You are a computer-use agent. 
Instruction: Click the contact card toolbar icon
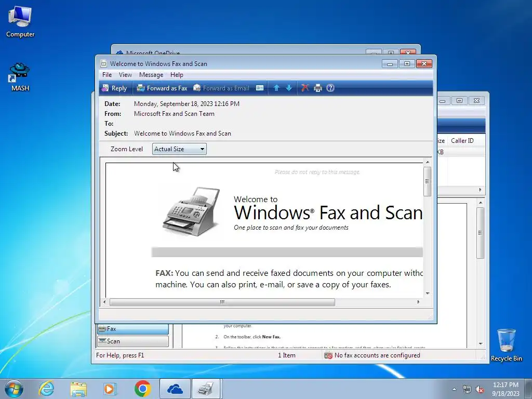260,88
